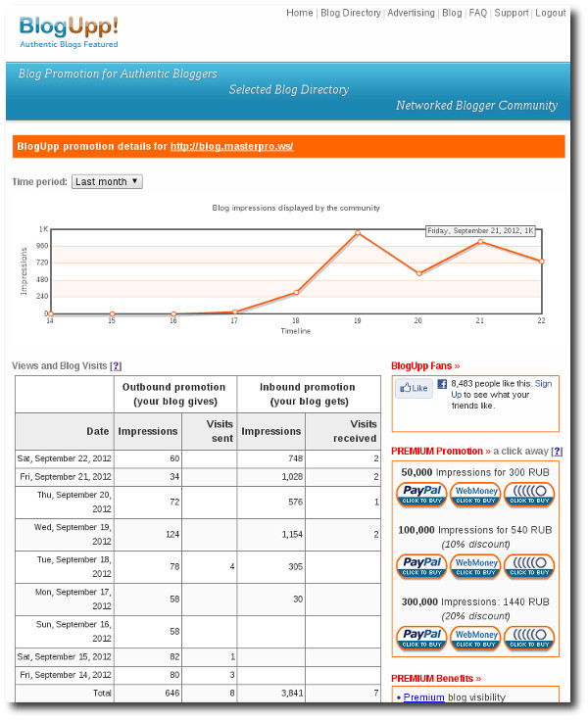This screenshot has height=720, width=588.
Task: Open the http://blog.masterpro.ws/ link
Action: coord(231,147)
